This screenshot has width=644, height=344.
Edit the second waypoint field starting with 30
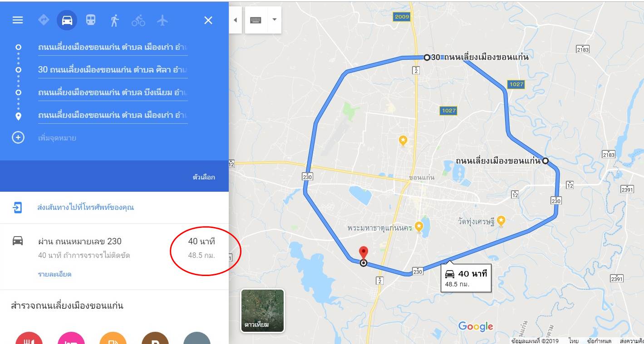[x=113, y=70]
